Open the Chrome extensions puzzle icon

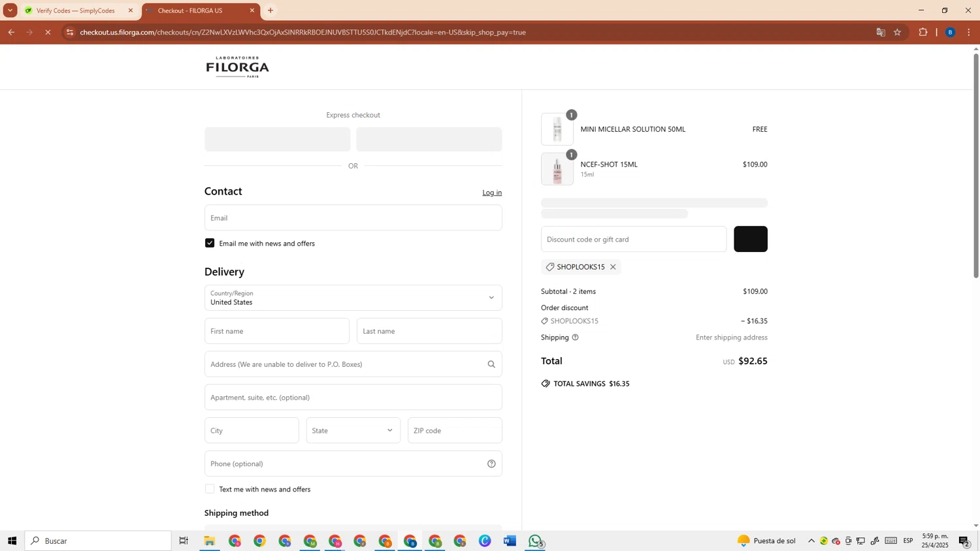tap(923, 32)
